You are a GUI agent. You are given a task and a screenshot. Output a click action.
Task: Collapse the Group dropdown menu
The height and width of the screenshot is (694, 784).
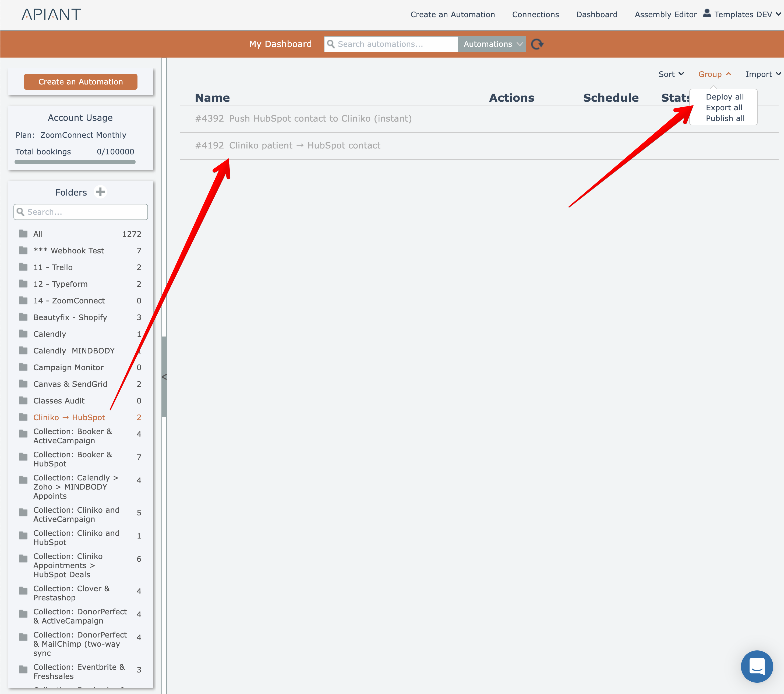(715, 75)
